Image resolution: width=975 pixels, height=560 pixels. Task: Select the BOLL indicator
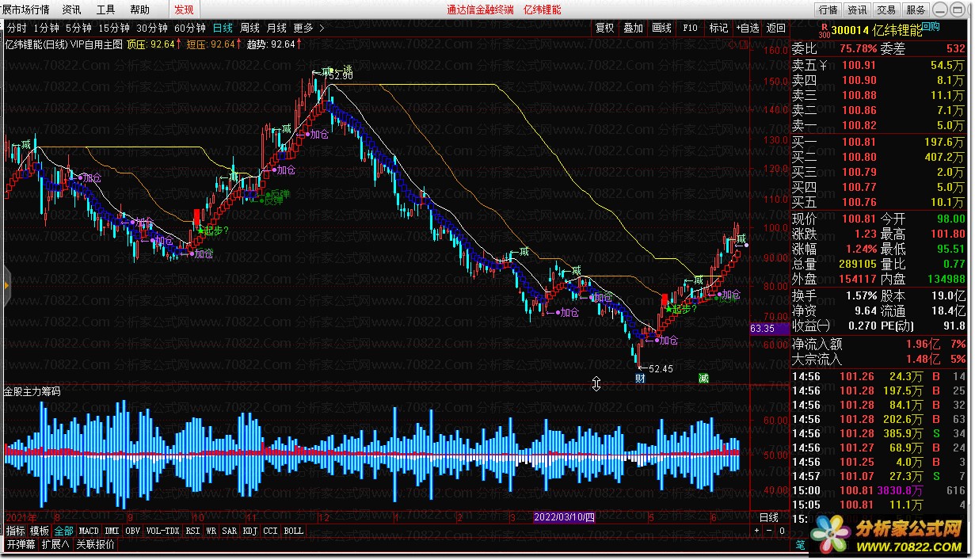tap(294, 531)
